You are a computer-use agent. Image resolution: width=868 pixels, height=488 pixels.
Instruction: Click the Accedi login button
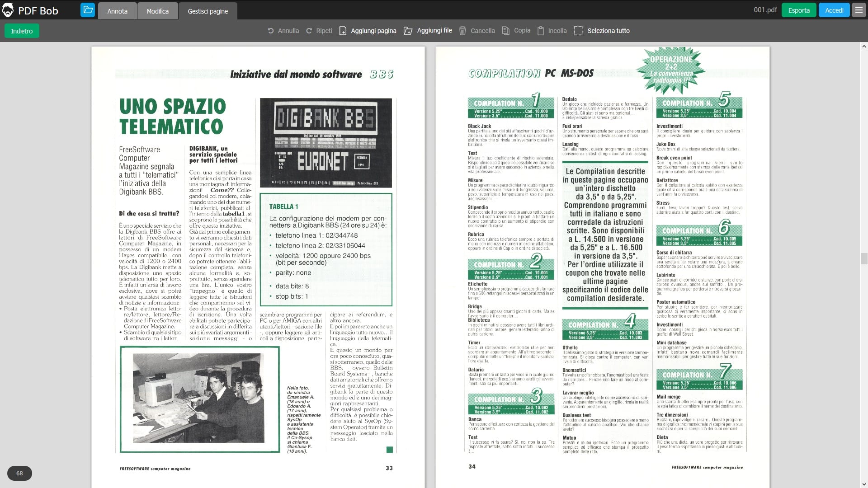(x=834, y=10)
